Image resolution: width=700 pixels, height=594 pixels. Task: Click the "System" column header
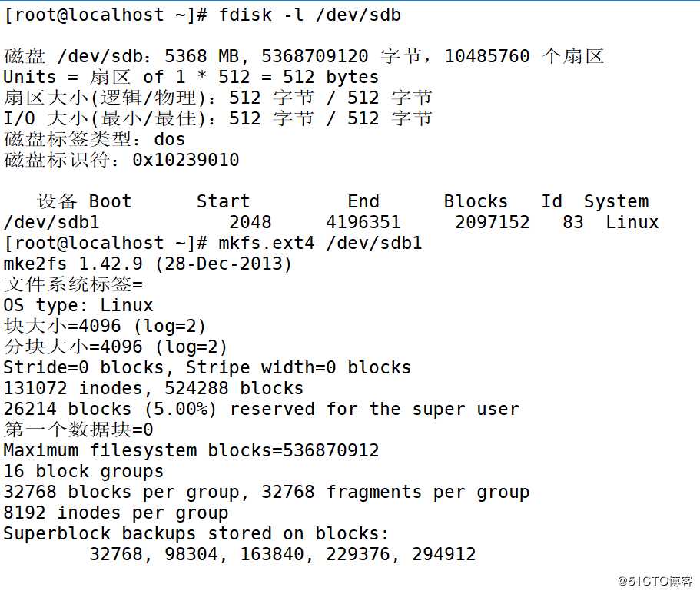click(x=616, y=201)
